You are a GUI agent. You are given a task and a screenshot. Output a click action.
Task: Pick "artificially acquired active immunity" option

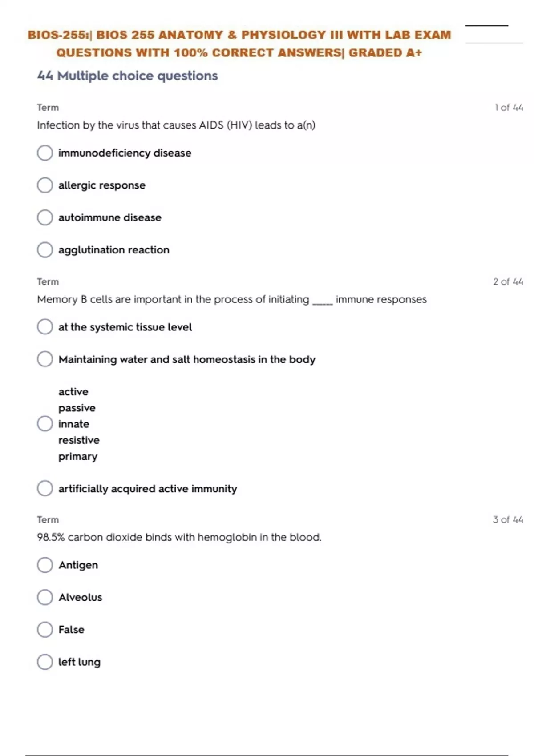pyautogui.click(x=45, y=488)
